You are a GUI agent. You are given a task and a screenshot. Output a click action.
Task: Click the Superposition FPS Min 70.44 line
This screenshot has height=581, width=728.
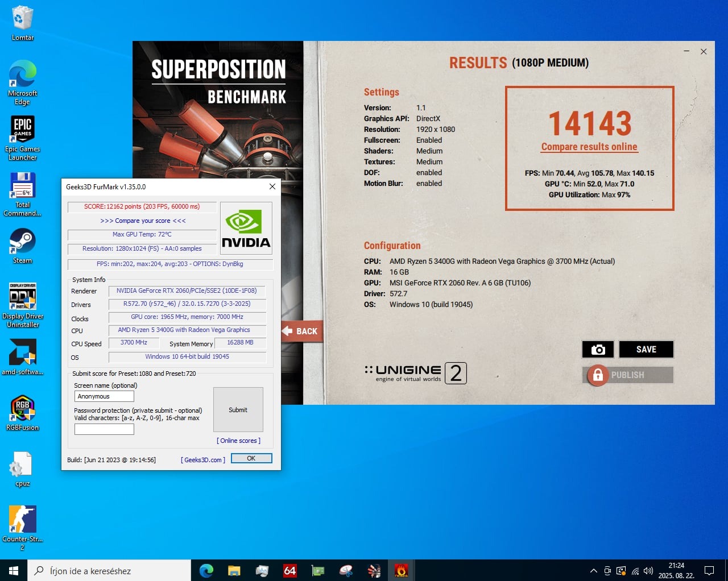click(589, 173)
